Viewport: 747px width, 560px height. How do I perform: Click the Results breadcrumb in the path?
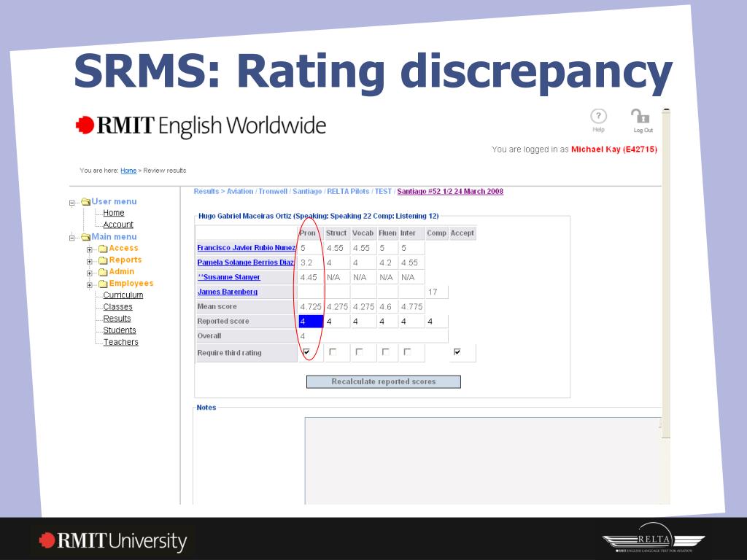206,192
